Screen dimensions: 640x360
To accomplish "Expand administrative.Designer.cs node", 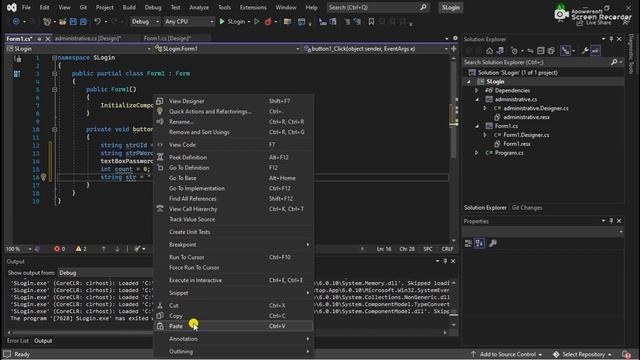I will coord(485,109).
